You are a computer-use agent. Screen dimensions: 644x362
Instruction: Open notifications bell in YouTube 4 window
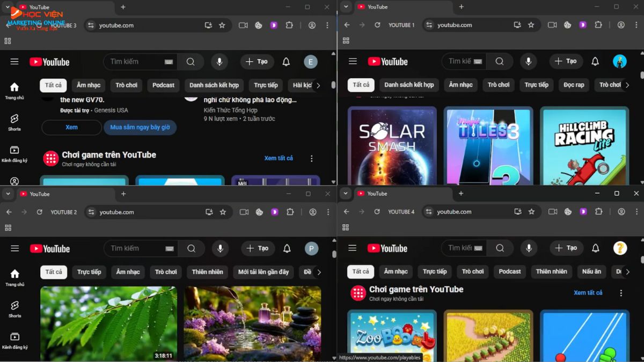click(596, 248)
